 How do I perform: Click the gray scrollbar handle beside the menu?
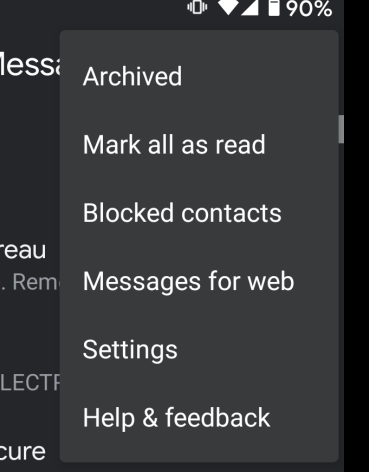coord(341,129)
